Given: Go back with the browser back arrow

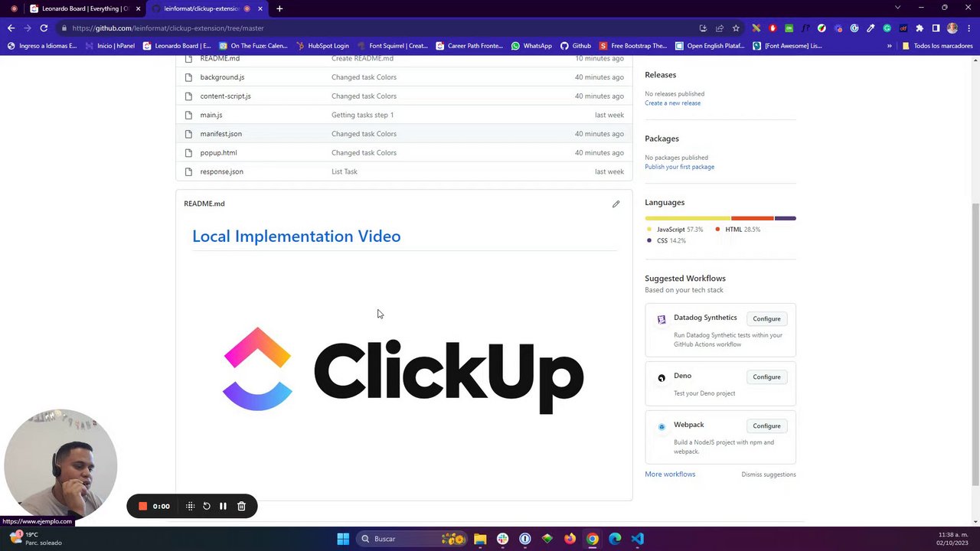Looking at the screenshot, I should tap(11, 28).
